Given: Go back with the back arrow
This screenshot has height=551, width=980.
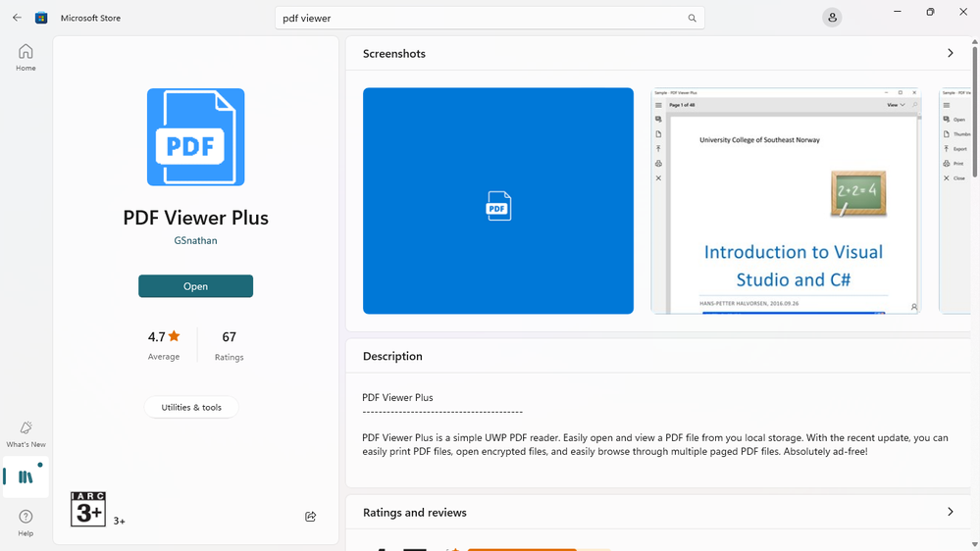Looking at the screenshot, I should click(x=17, y=18).
